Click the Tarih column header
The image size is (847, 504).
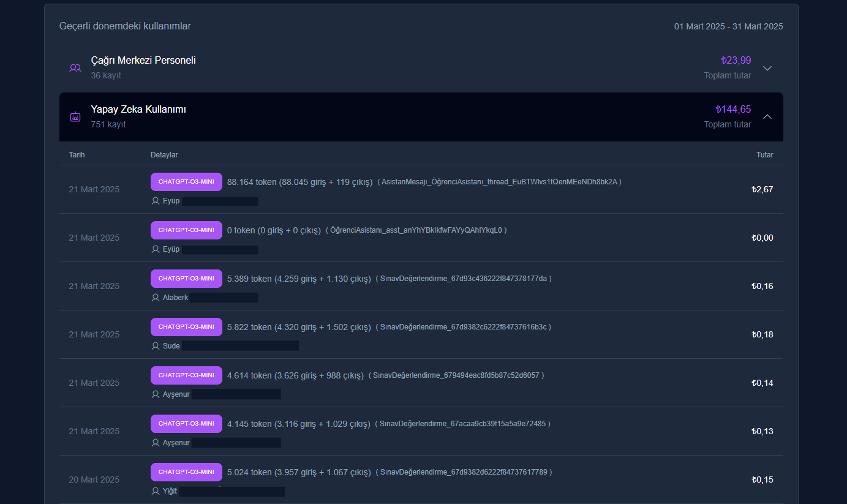(x=77, y=155)
